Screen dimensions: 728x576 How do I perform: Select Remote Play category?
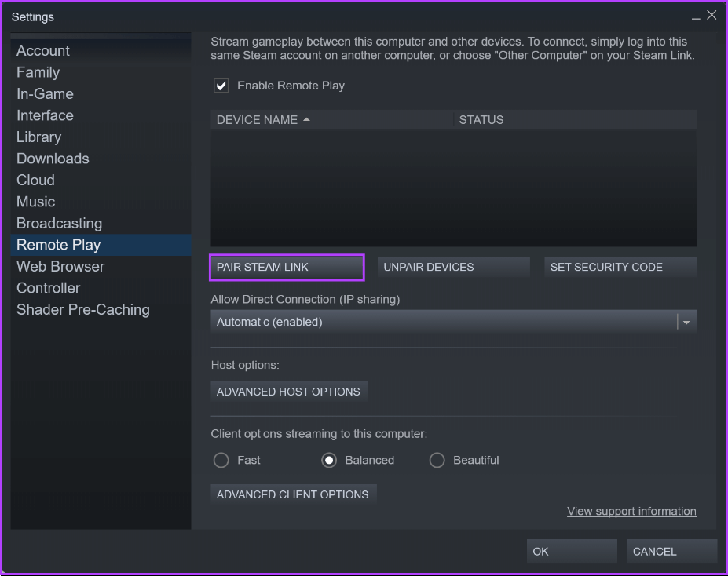[x=101, y=245]
